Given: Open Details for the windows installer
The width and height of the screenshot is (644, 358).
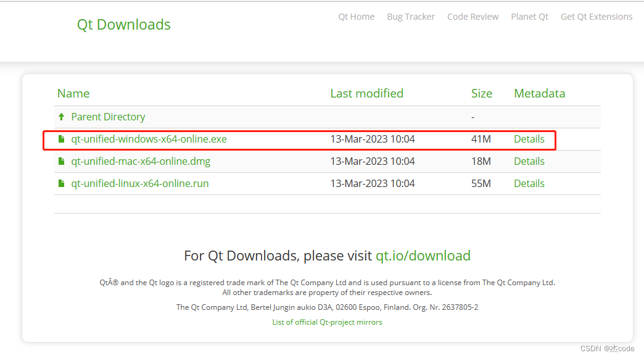Looking at the screenshot, I should coord(529,139).
